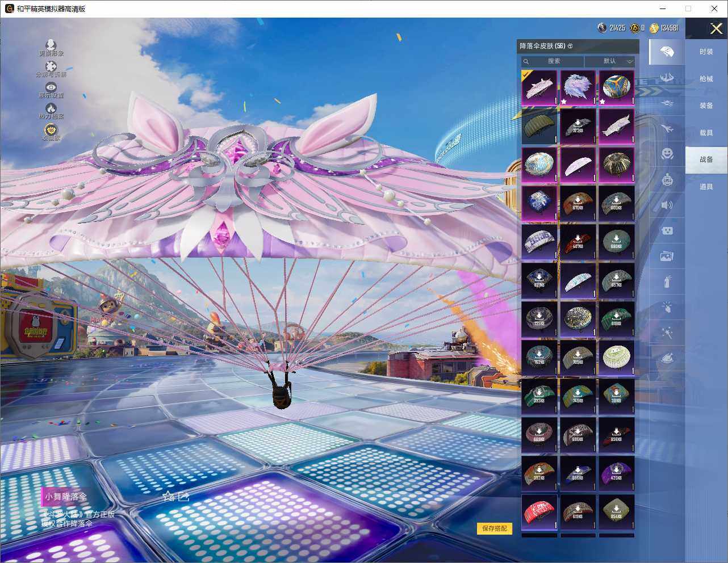Switch to the 枪械 tab
Image resolution: width=728 pixels, height=563 pixels.
click(706, 79)
